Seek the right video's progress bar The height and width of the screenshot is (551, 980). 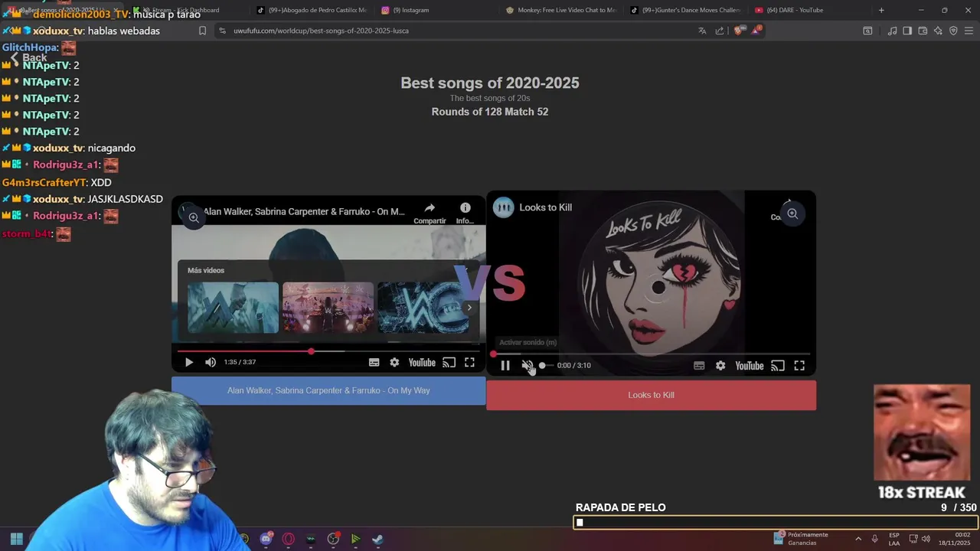tap(651, 354)
